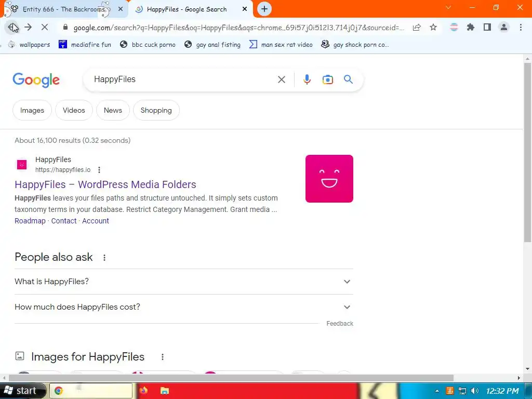Viewport: 532px width, 399px height.
Task: Click the orange tray icon beside the network icon
Action: point(450,391)
